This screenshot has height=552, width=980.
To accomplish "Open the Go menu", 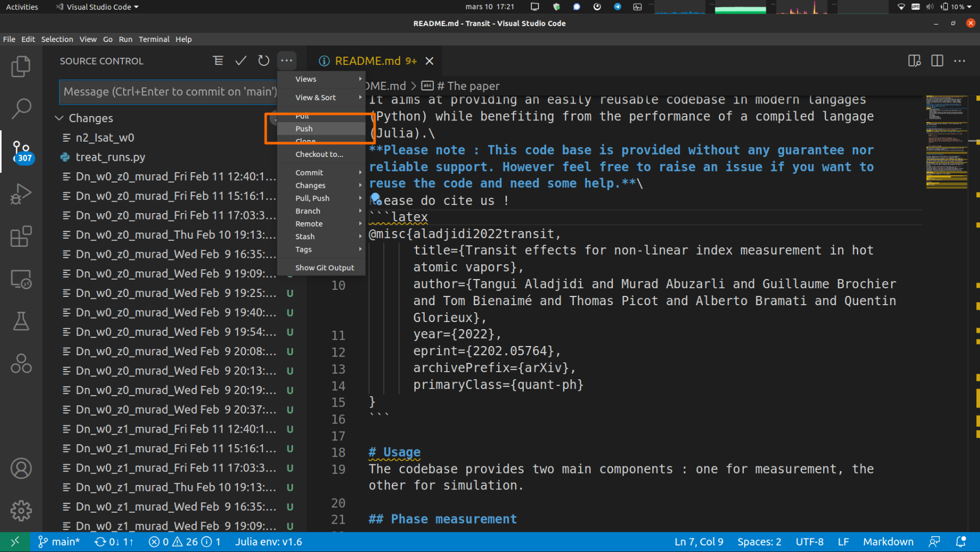I will click(x=108, y=39).
